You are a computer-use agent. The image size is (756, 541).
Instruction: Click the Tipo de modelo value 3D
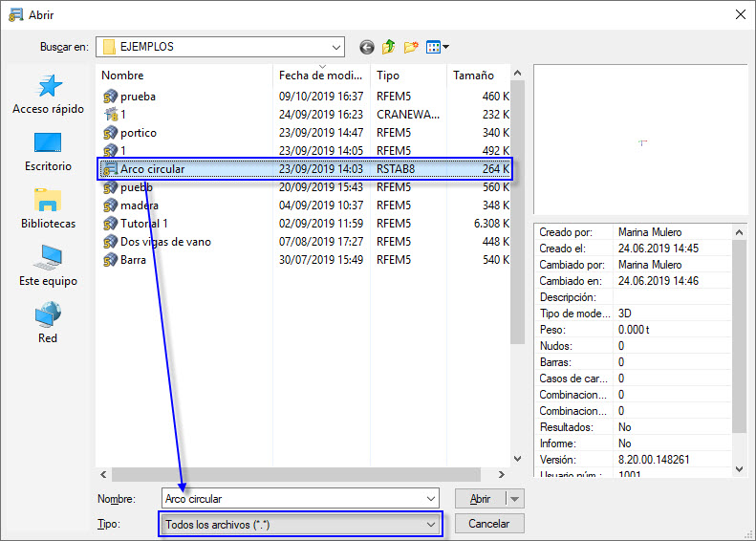(625, 314)
